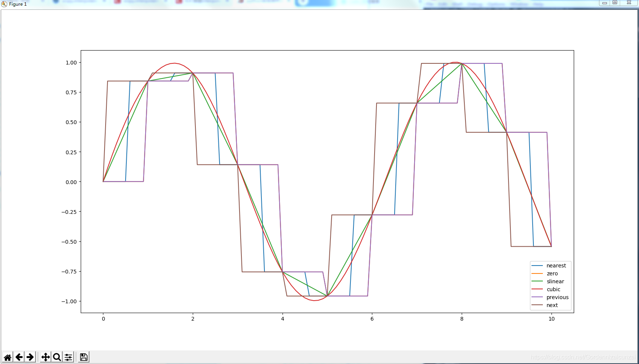This screenshot has height=364, width=639.
Task: Select the forward arrow in the navigation toolbar
Action: click(30, 356)
